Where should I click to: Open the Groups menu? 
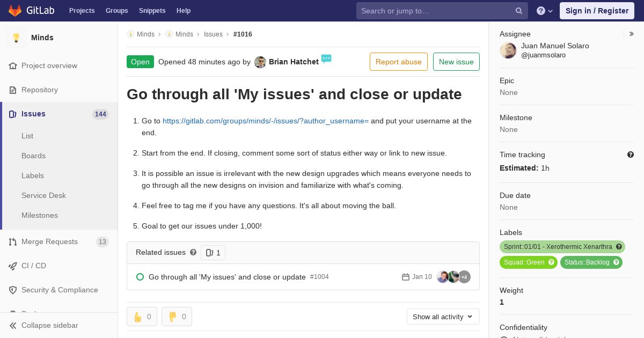(x=116, y=11)
